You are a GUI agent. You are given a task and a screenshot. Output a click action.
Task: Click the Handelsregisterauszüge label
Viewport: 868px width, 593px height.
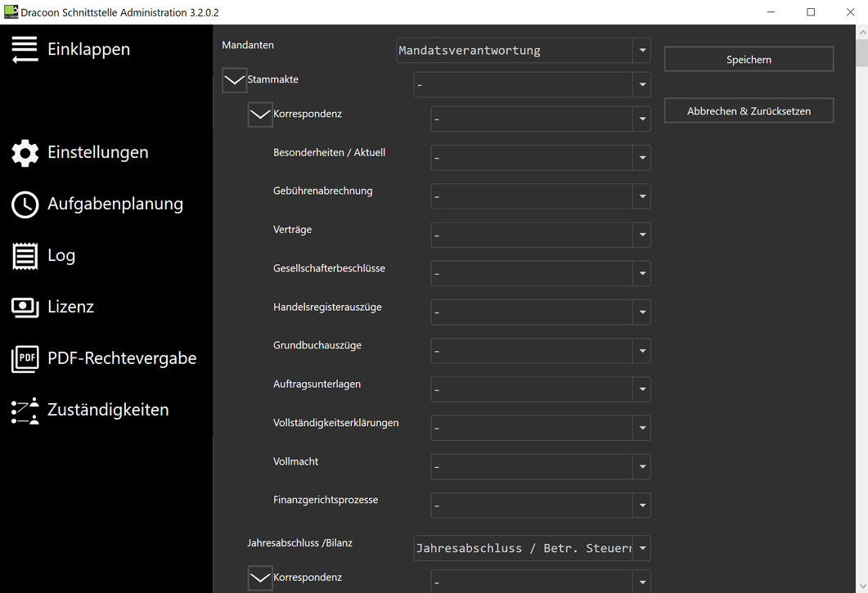tap(327, 308)
